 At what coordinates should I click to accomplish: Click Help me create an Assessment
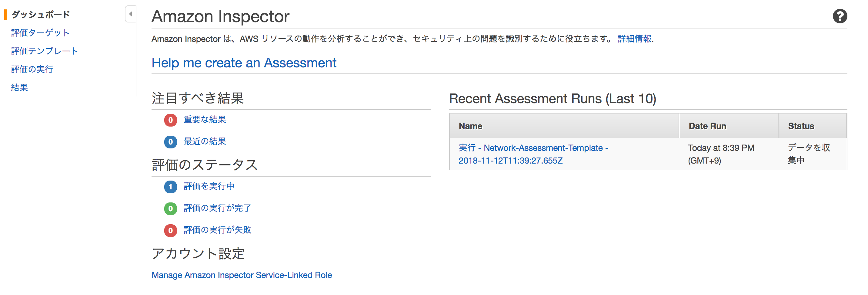click(x=244, y=63)
